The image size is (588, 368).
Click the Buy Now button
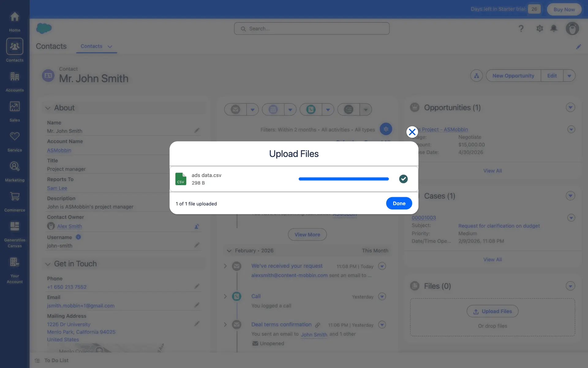[x=564, y=9]
